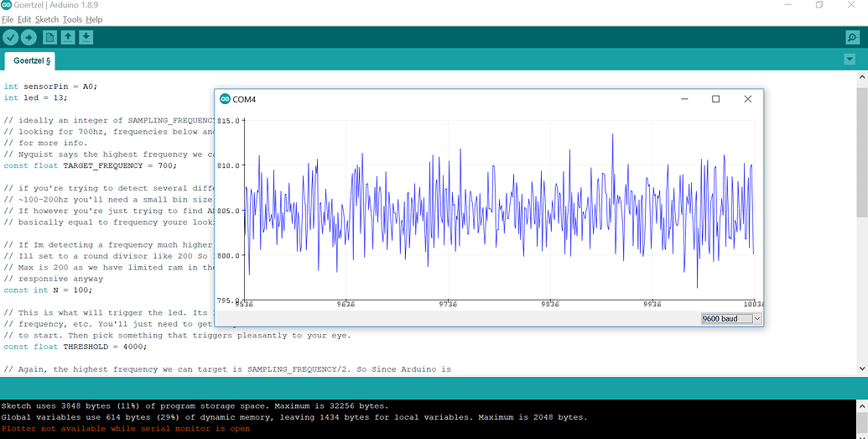
Task: Save the sketch with down-arrow icon
Action: click(86, 37)
